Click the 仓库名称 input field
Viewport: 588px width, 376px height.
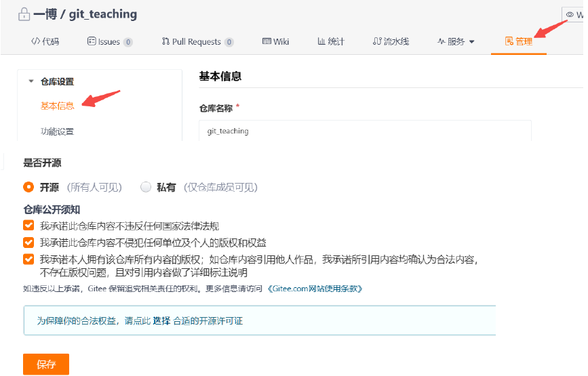tap(366, 131)
